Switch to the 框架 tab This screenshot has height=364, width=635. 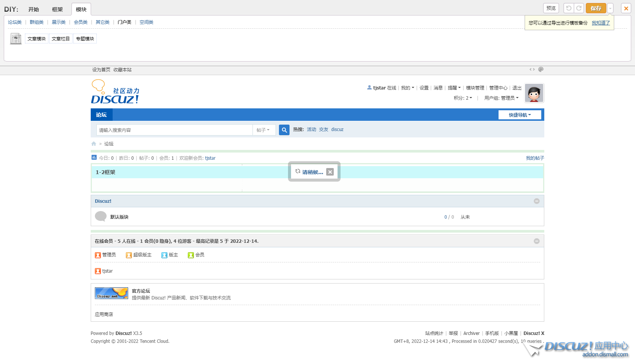(57, 9)
